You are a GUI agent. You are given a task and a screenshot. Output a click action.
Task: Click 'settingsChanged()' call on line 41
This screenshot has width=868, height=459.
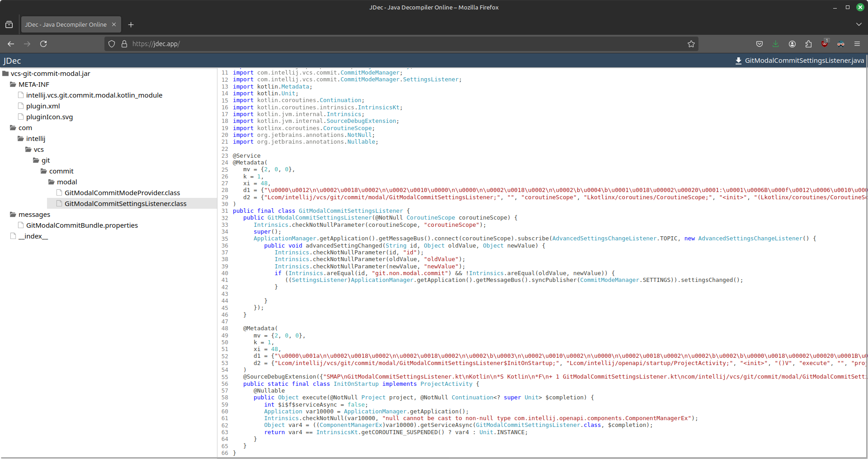point(710,280)
